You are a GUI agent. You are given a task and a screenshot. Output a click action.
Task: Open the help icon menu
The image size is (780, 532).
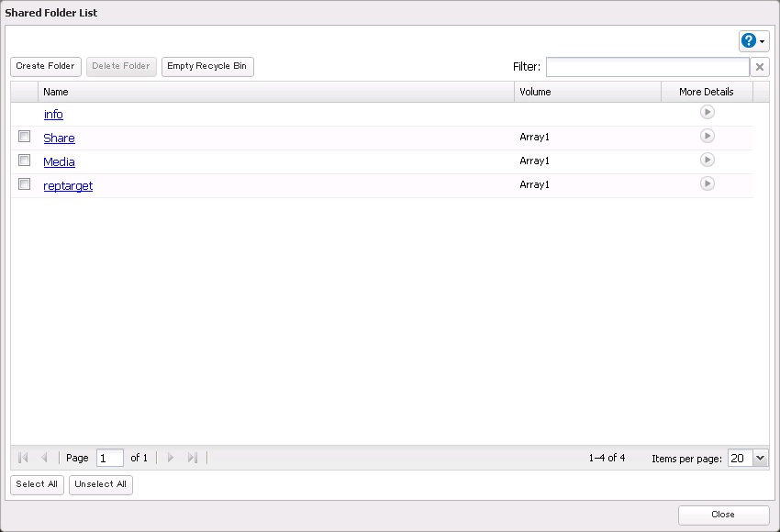pyautogui.click(x=753, y=41)
